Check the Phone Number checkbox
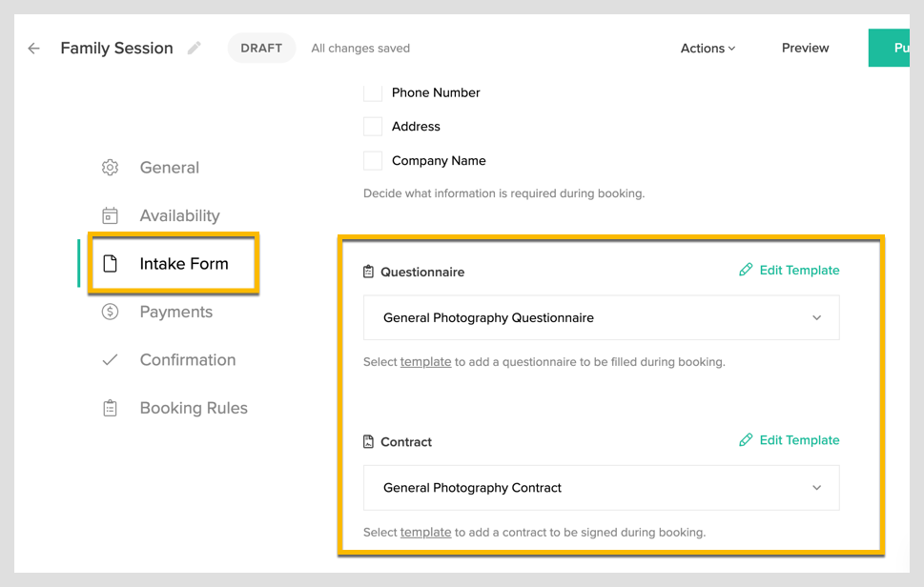The height and width of the screenshot is (587, 924). tap(372, 92)
